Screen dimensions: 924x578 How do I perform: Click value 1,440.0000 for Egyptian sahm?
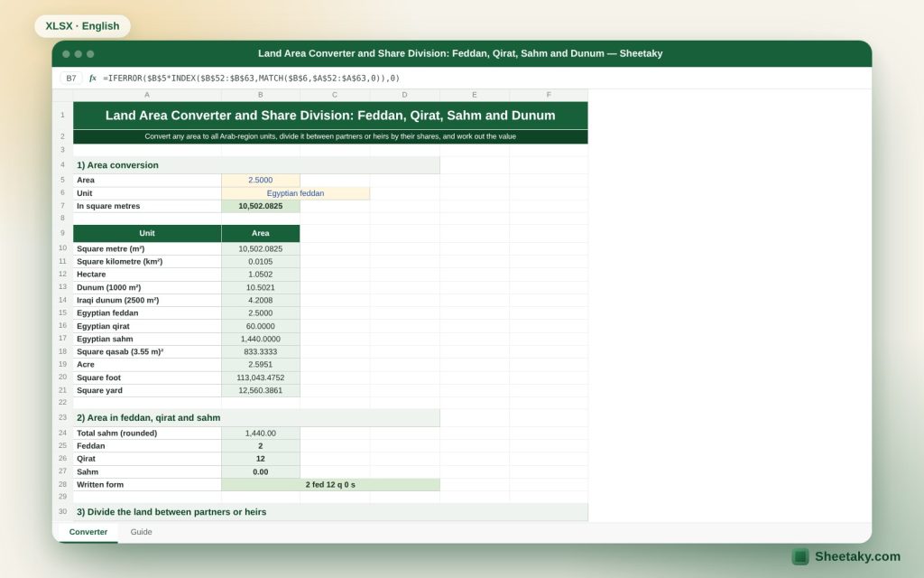point(261,339)
